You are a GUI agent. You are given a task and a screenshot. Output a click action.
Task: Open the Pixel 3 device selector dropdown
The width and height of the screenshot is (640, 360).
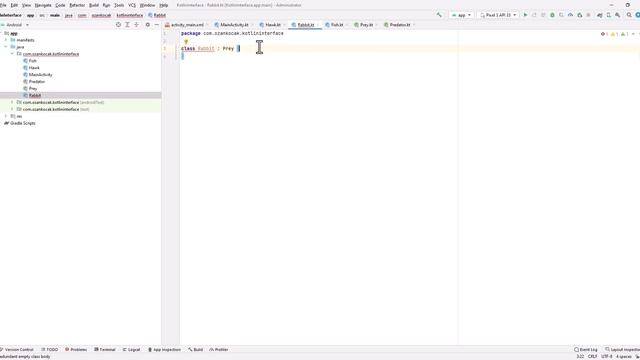tap(498, 15)
